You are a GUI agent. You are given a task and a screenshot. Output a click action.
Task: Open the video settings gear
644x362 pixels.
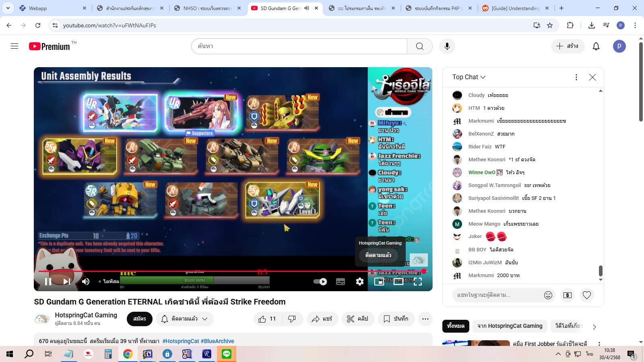[x=360, y=282]
